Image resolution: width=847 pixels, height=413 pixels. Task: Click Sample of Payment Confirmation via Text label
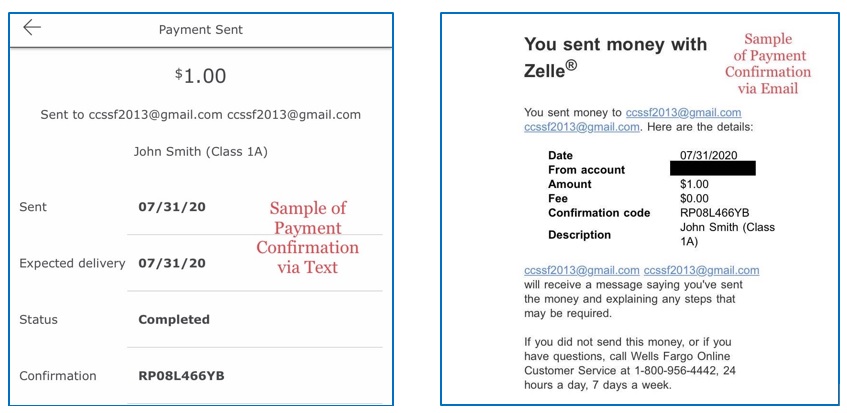pyautogui.click(x=307, y=237)
